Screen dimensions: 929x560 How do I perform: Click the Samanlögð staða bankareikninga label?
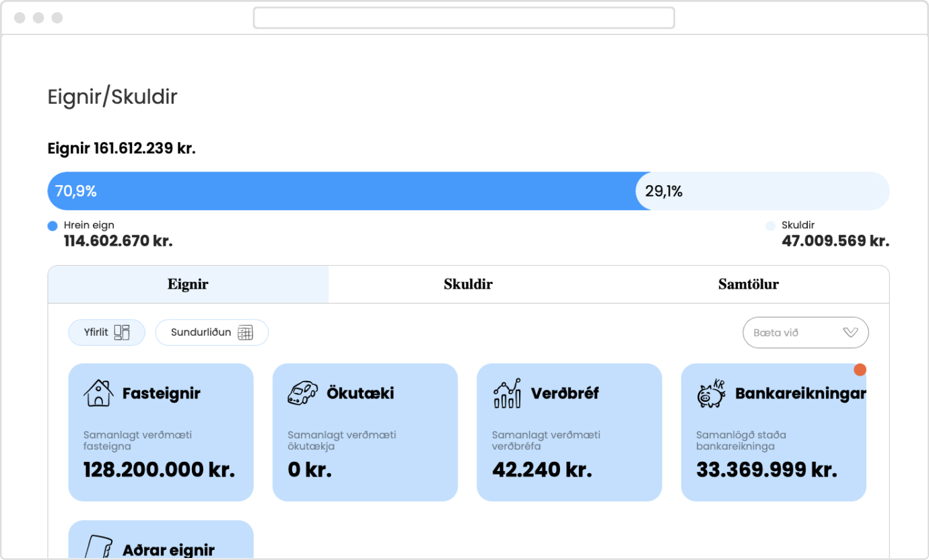tap(741, 440)
